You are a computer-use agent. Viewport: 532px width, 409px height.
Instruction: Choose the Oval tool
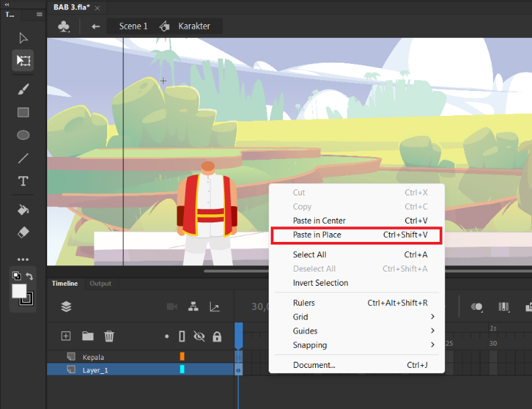(x=23, y=135)
